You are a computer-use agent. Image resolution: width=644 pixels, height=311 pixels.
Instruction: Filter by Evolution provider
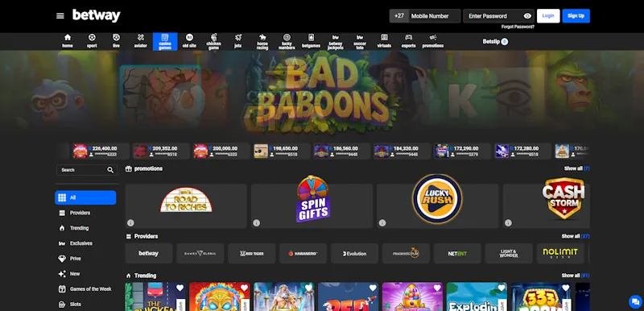354,254
